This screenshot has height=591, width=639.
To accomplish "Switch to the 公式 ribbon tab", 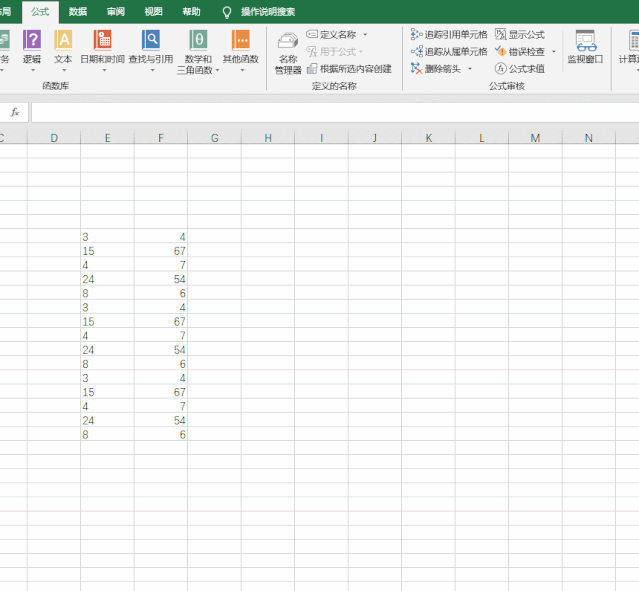I will (40, 12).
